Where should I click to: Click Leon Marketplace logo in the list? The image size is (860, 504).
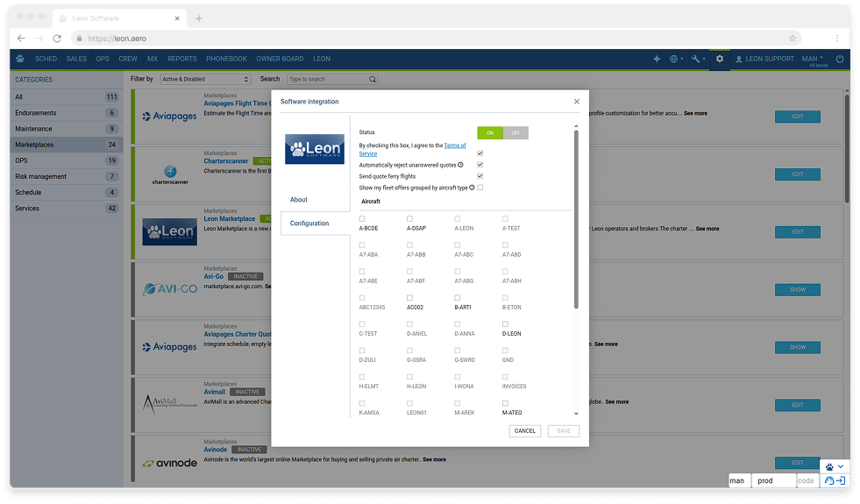coord(169,231)
